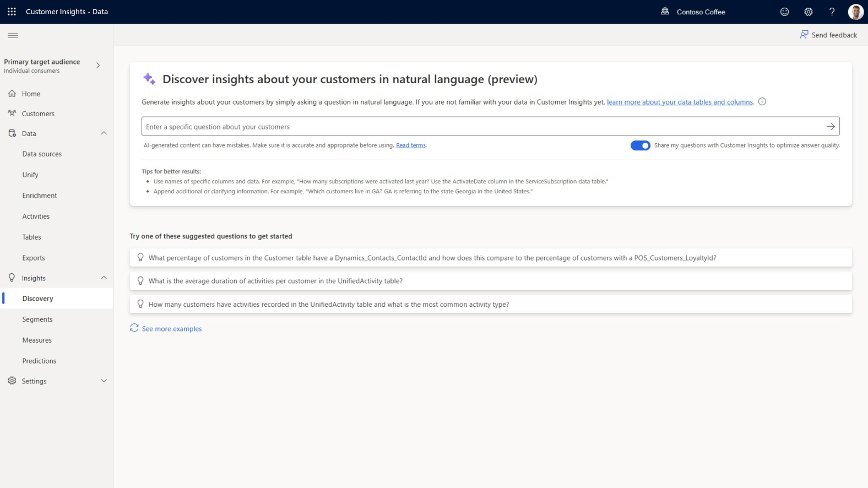Click the info icon next to the description

pyautogui.click(x=762, y=101)
